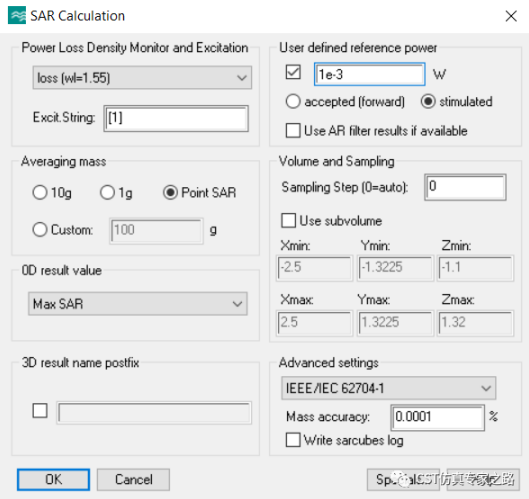Open the IEEE/IEC 62704-1 dropdown
This screenshot has width=529, height=499.
tap(388, 388)
